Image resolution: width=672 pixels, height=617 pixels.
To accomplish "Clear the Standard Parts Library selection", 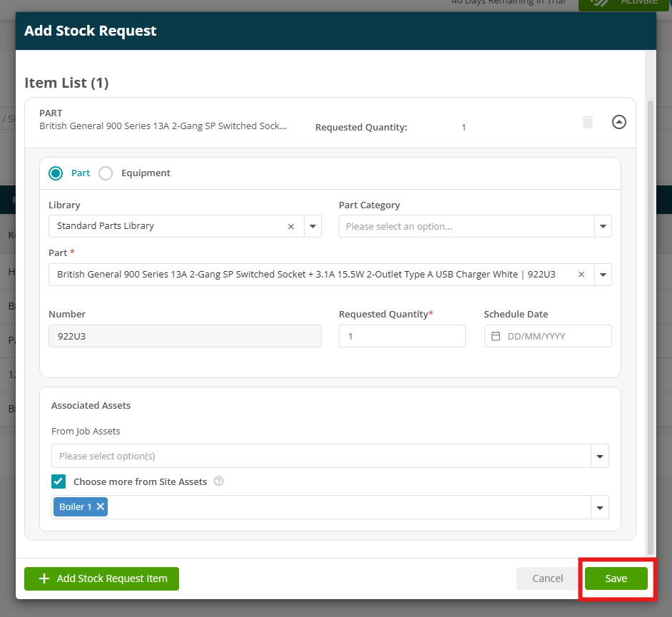I will (x=291, y=226).
